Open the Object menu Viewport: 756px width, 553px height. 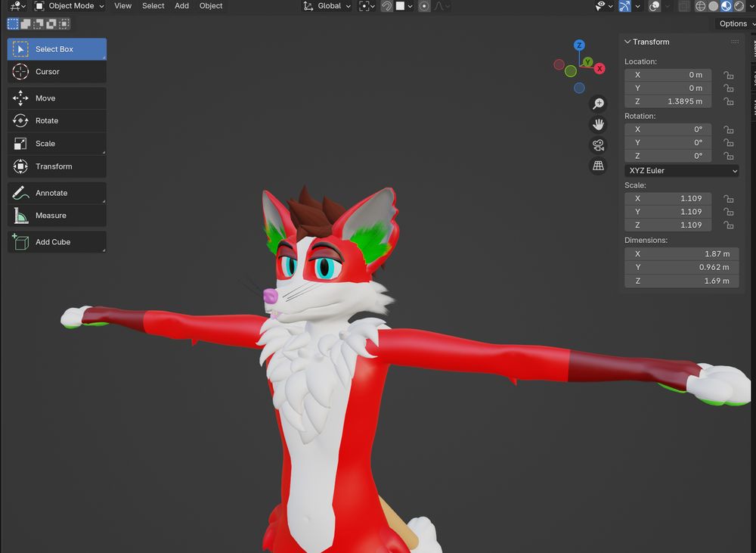point(211,6)
